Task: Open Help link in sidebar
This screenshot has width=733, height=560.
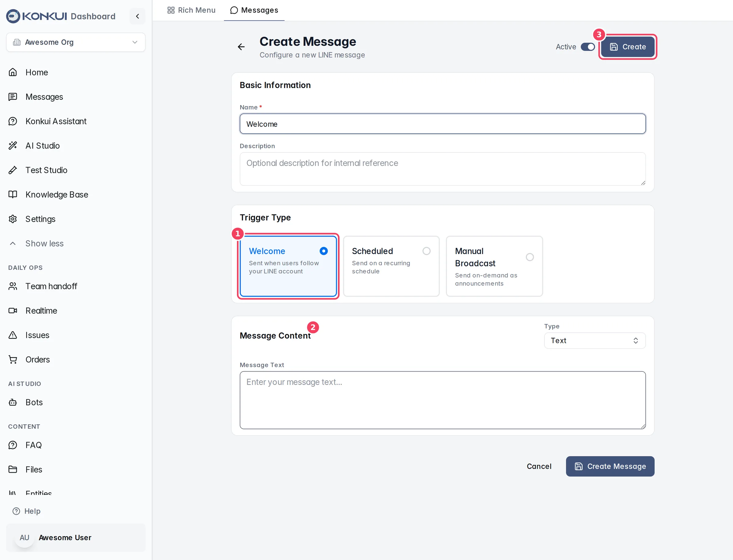Action: pos(26,511)
